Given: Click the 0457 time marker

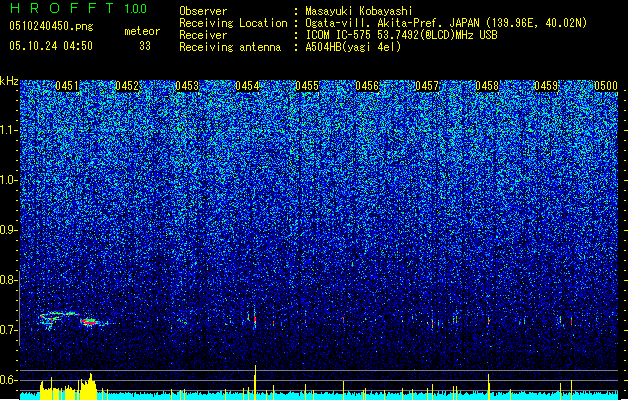Looking at the screenshot, I should pyautogui.click(x=427, y=86).
